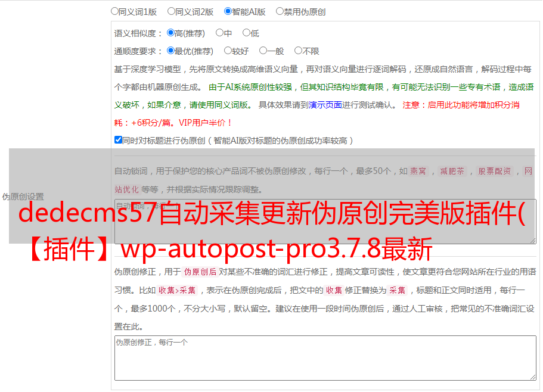This screenshot has height=392, width=543.
Task: Click the 燕窝 example tag
Action: pos(418,171)
